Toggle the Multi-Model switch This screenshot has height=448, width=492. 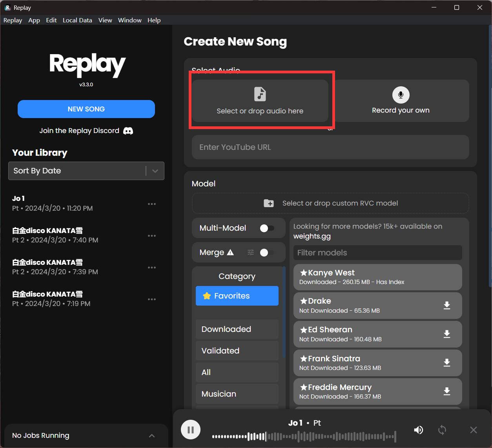tap(267, 228)
